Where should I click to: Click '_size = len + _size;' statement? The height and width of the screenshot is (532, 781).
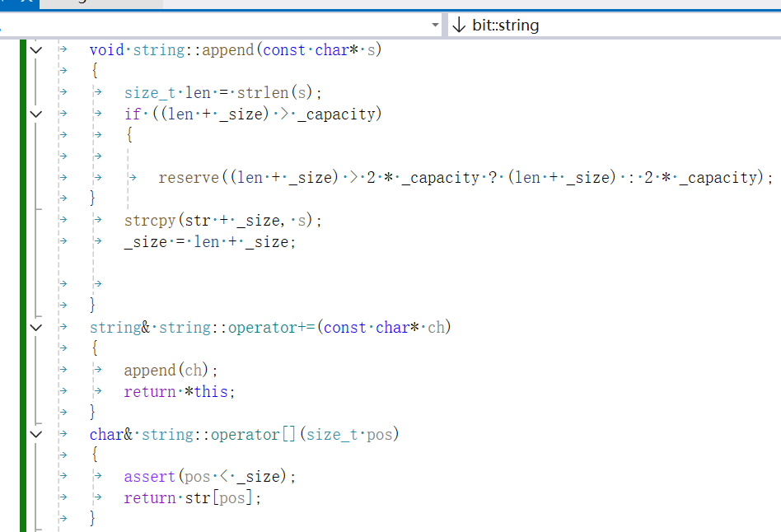point(210,242)
